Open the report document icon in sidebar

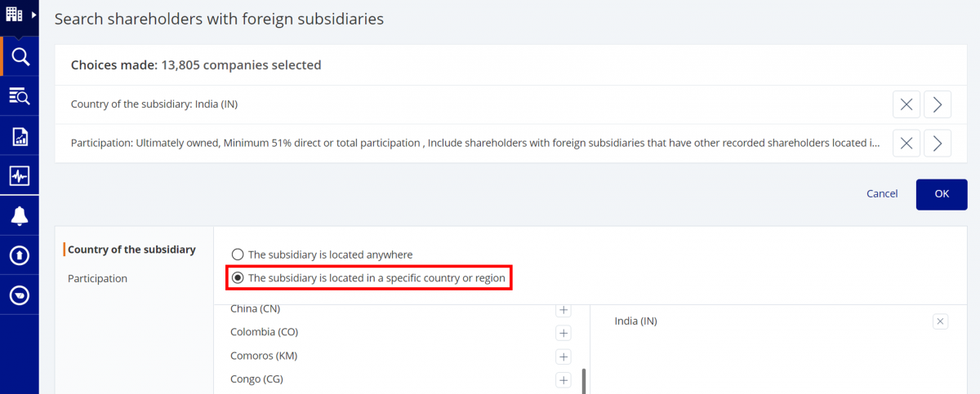[20, 136]
